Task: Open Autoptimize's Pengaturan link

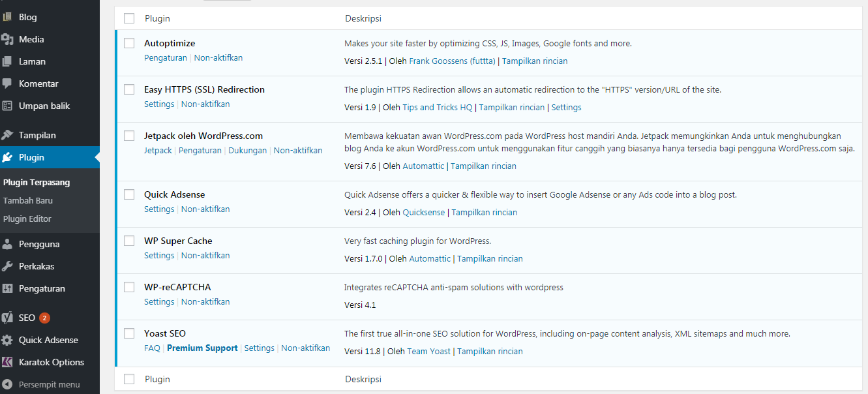Action: pyautogui.click(x=165, y=57)
